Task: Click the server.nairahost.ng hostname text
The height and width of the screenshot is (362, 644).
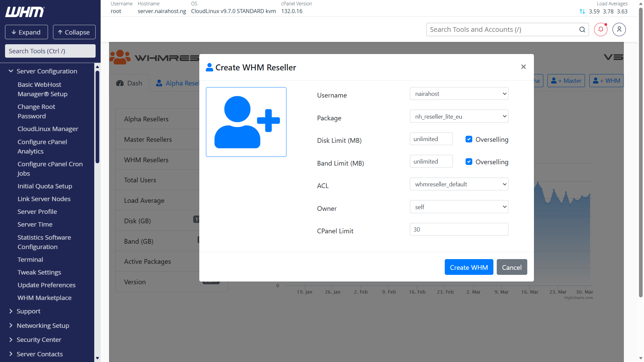Action: (162, 11)
